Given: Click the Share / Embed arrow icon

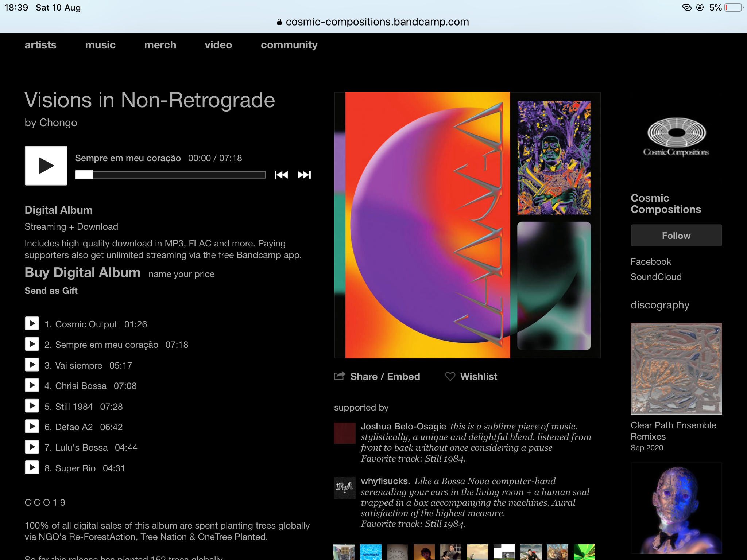Looking at the screenshot, I should (340, 376).
